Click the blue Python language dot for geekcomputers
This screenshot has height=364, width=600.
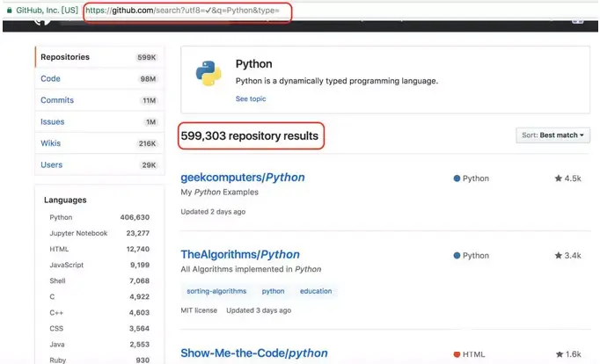457,178
